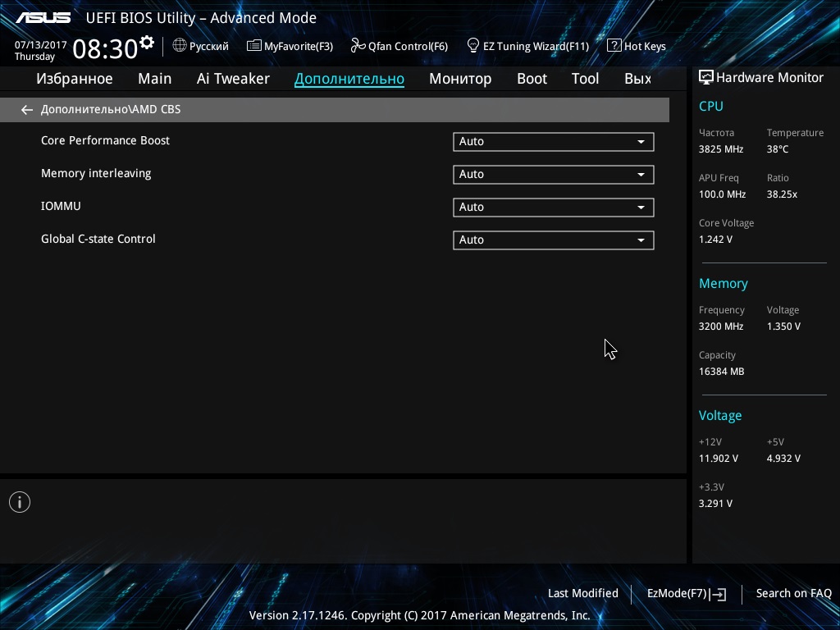Open the Memory interleaving dropdown
This screenshot has width=840, height=630.
554,174
